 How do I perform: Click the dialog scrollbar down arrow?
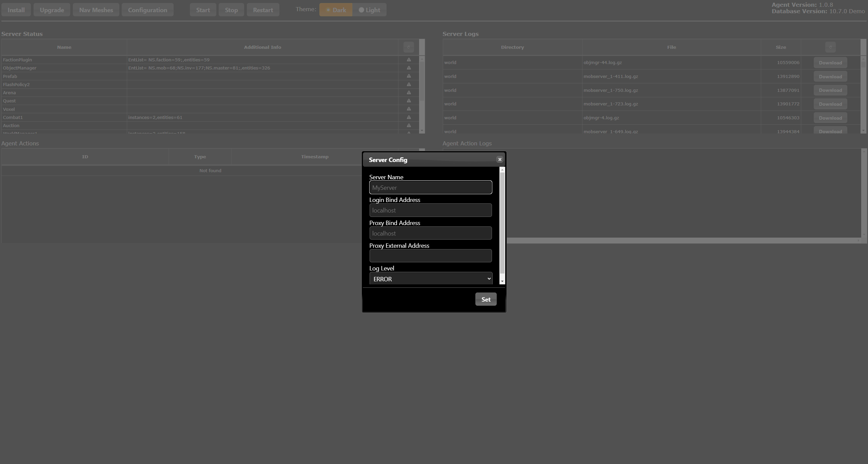point(502,281)
